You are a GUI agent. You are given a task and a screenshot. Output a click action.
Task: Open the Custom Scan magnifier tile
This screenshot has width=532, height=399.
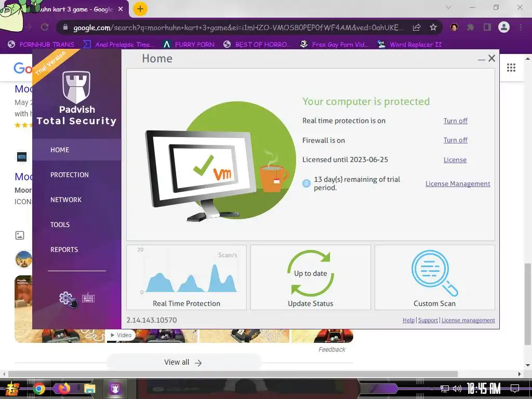[x=435, y=277]
